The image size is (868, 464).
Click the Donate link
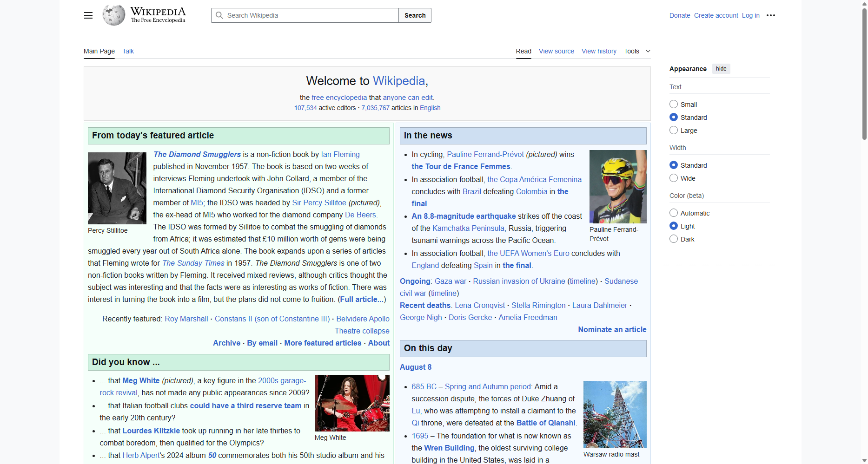(x=680, y=15)
